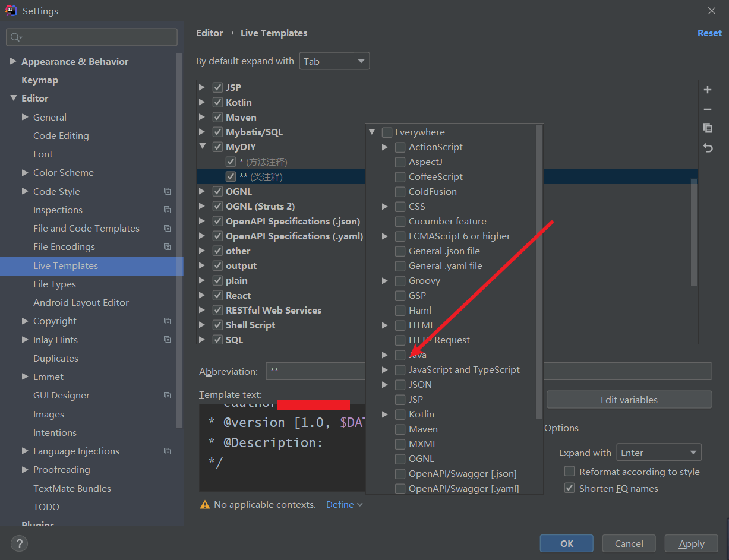This screenshot has height=560, width=729.
Task: Expand the Code Style settings node
Action: pyautogui.click(x=25, y=191)
